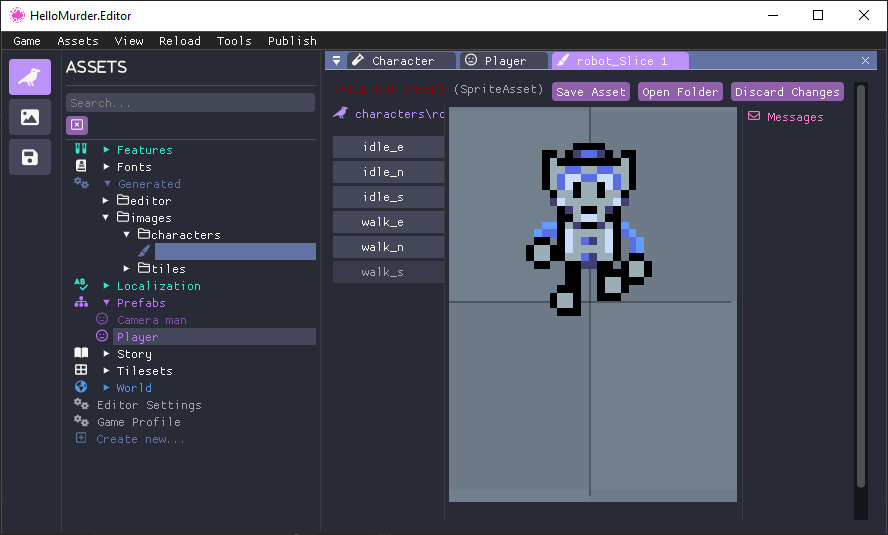Click the globe icon beside World

click(81, 388)
